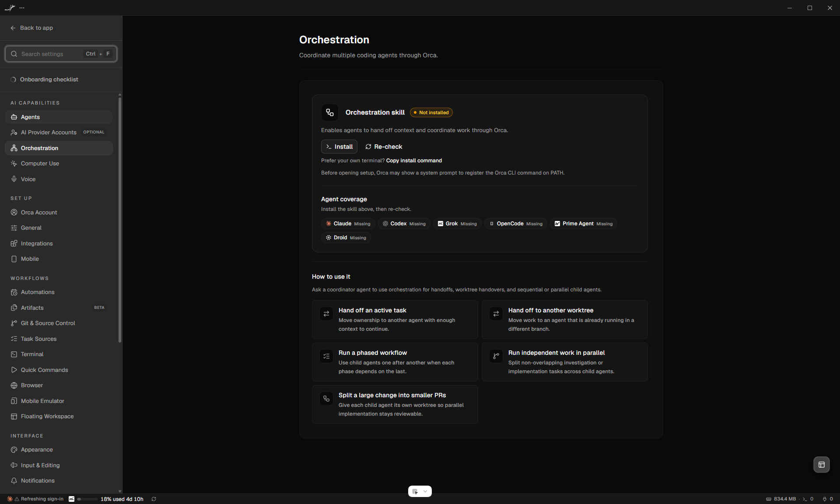This screenshot has width=840, height=504.
Task: Click the Task Sources list icon
Action: click(14, 339)
